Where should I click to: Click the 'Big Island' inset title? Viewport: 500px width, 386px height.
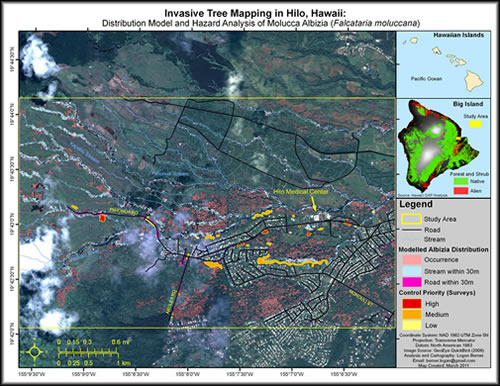(x=468, y=104)
